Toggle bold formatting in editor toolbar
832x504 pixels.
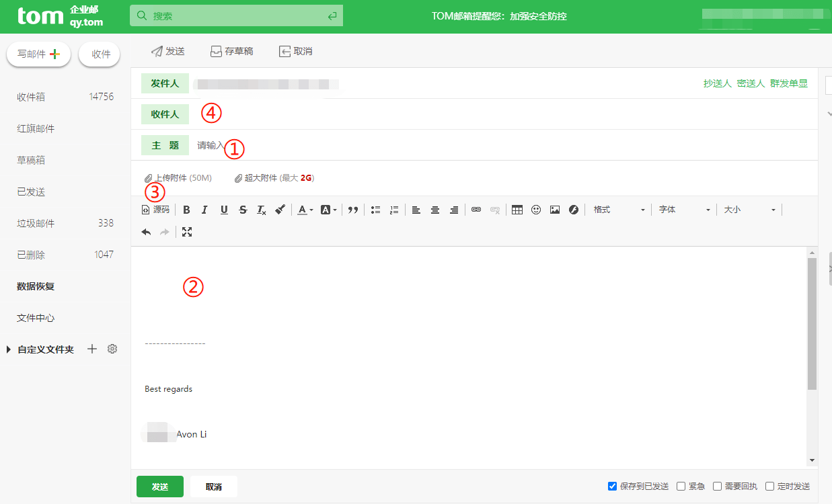click(x=186, y=210)
